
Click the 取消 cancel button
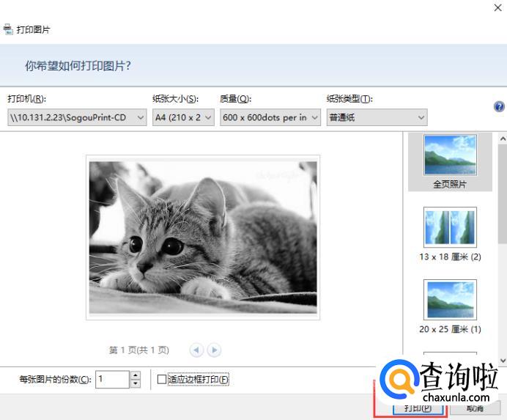click(475, 408)
